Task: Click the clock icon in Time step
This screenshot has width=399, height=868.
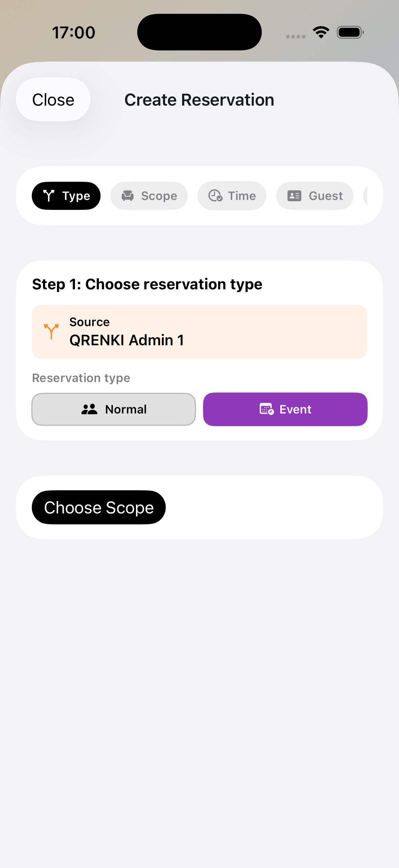Action: 215,196
